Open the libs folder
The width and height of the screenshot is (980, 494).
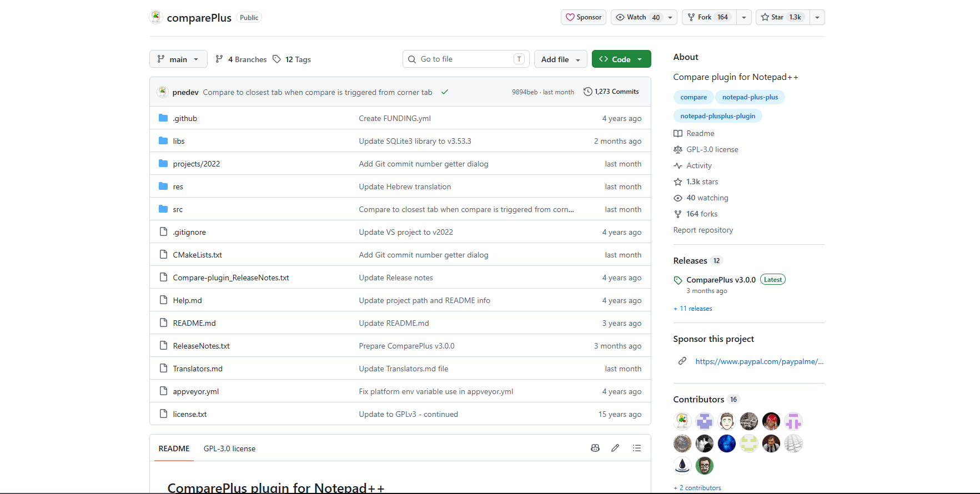tap(179, 141)
